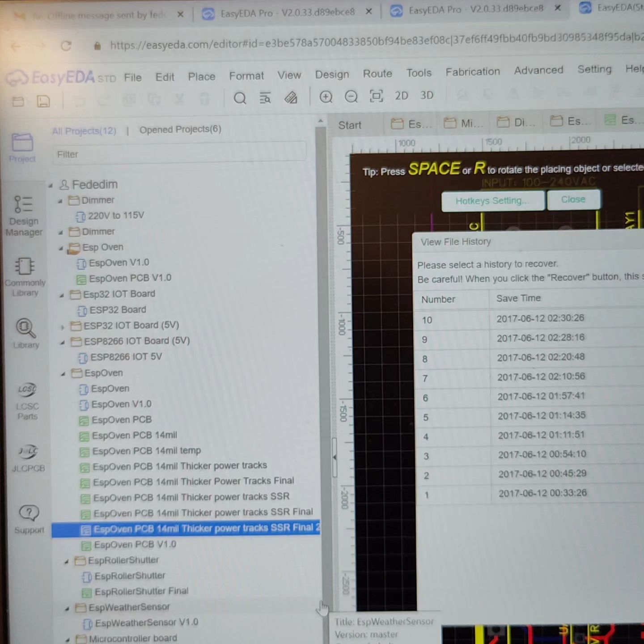Click the browser back arrow
This screenshot has height=644, width=644.
(15, 46)
